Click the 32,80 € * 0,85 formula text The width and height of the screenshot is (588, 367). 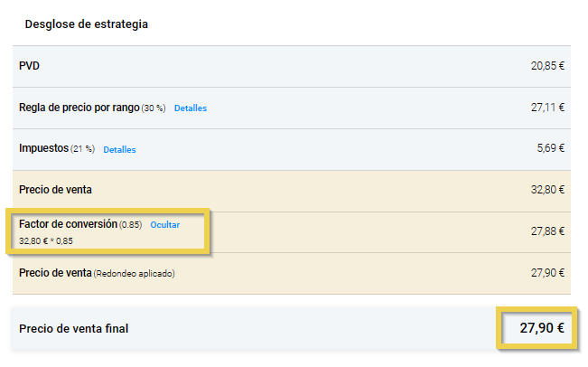46,241
